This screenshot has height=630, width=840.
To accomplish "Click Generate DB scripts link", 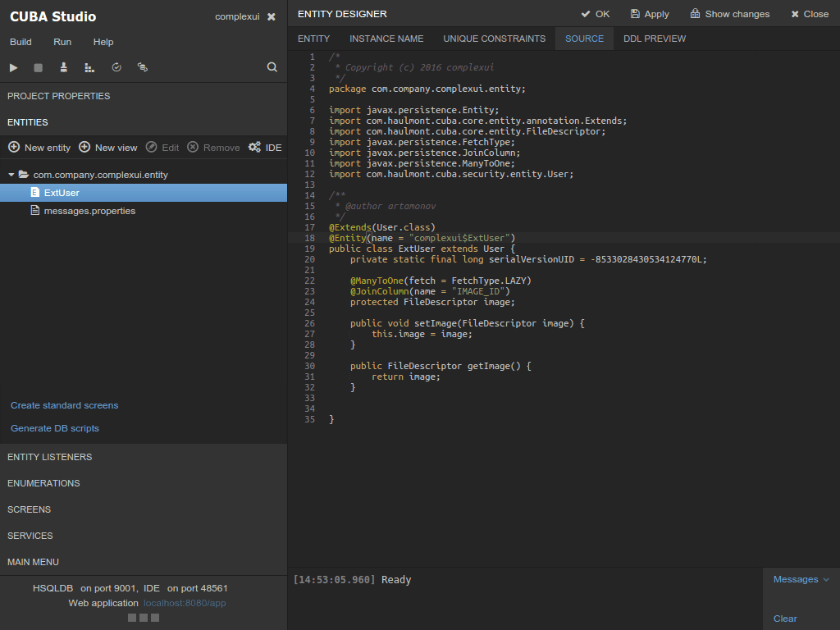I will coord(55,428).
